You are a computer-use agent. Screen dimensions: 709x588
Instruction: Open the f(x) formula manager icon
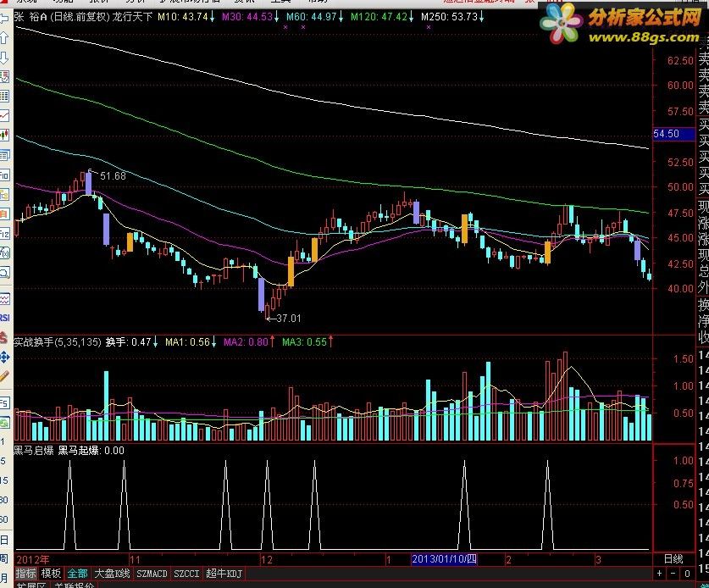click(4, 252)
